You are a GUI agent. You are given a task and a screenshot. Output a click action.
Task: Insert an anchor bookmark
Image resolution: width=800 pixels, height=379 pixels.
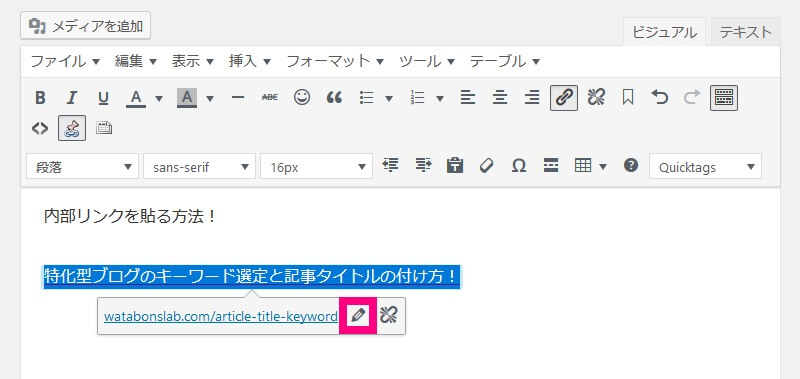coord(628,97)
